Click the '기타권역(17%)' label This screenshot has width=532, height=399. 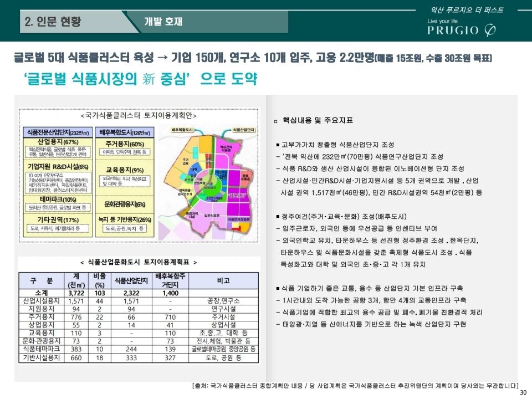click(58, 220)
